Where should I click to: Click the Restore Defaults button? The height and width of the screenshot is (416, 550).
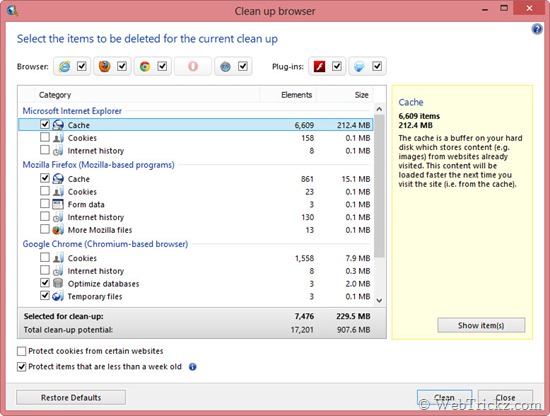pyautogui.click(x=71, y=398)
